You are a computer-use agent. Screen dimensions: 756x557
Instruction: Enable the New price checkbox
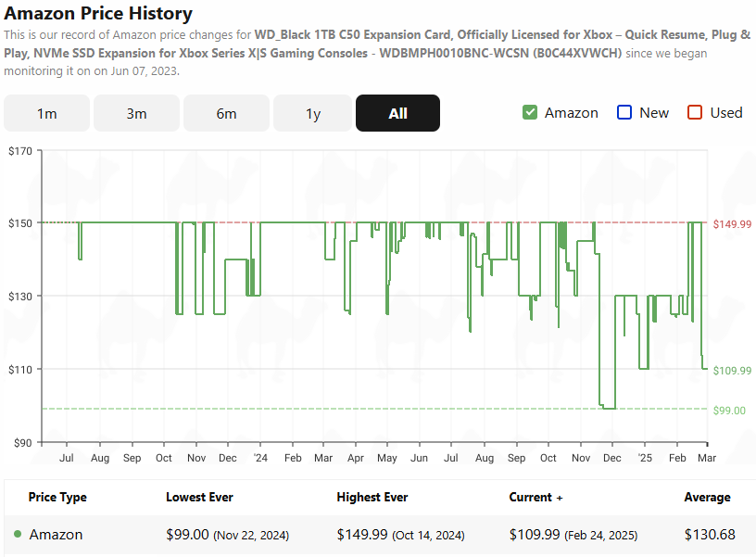[x=624, y=112]
